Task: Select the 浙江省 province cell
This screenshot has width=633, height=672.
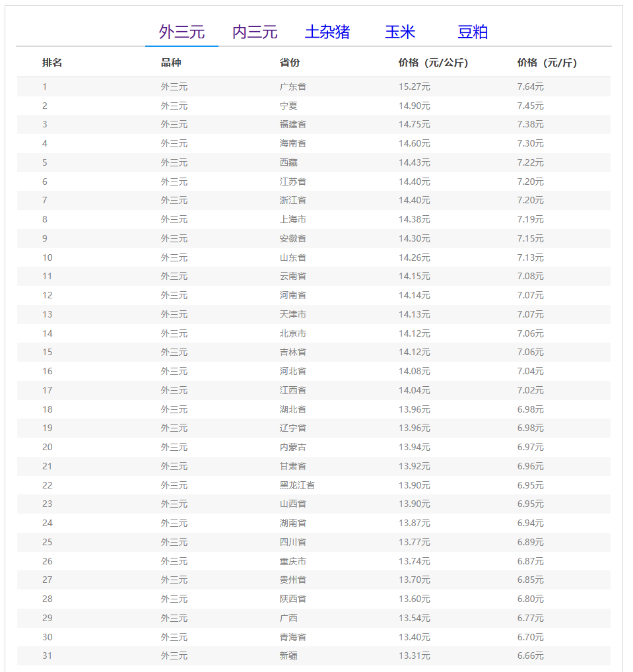Action: tap(293, 200)
